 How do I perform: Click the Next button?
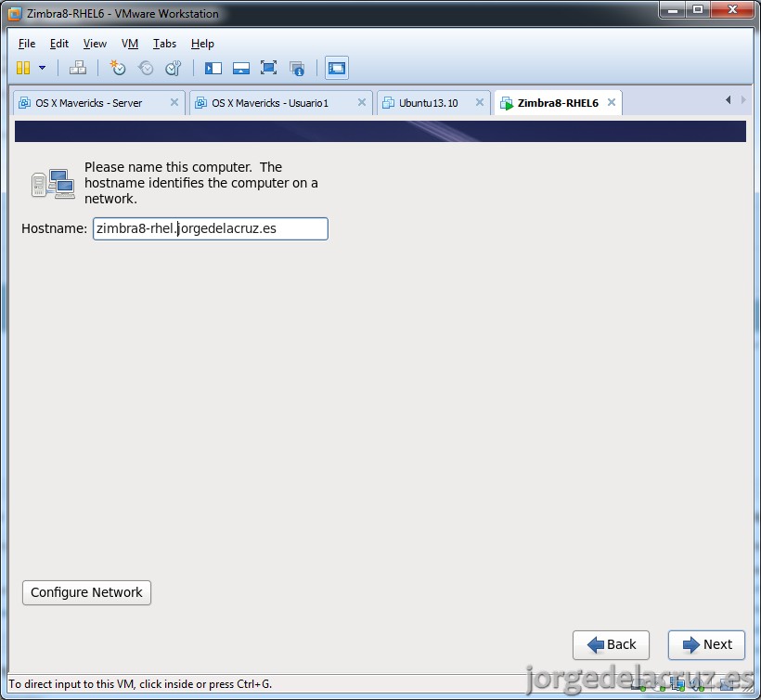pyautogui.click(x=706, y=644)
